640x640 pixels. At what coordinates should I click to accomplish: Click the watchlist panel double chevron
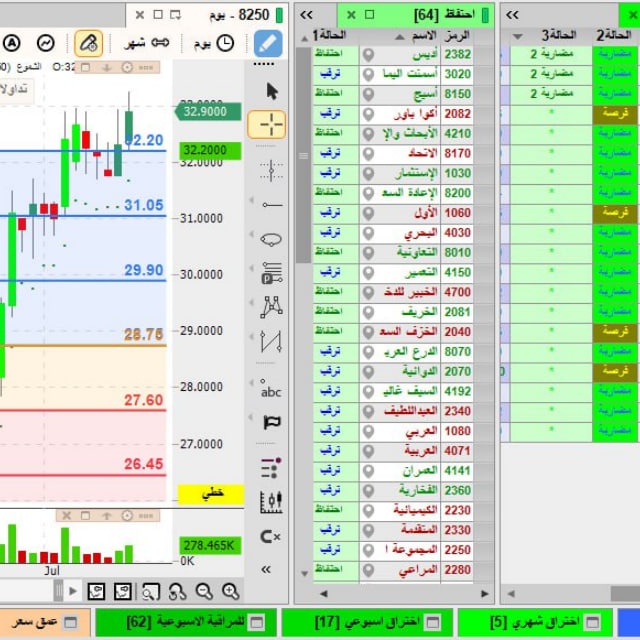[x=306, y=15]
